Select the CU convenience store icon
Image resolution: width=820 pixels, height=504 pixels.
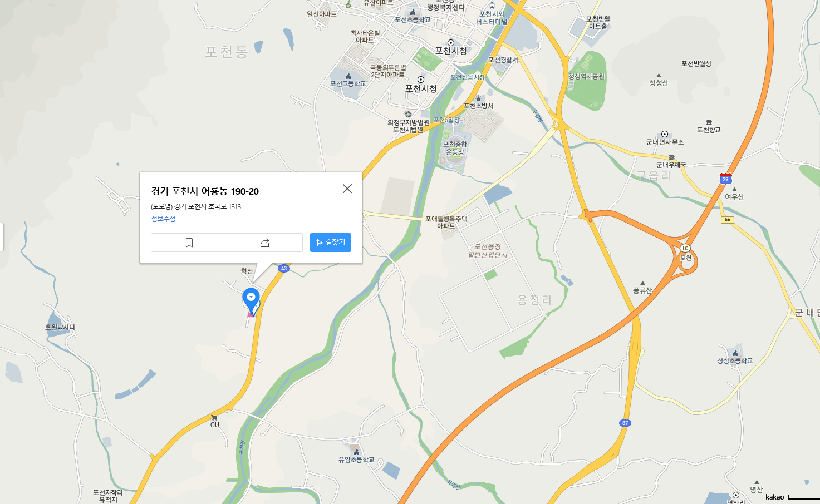tap(214, 417)
